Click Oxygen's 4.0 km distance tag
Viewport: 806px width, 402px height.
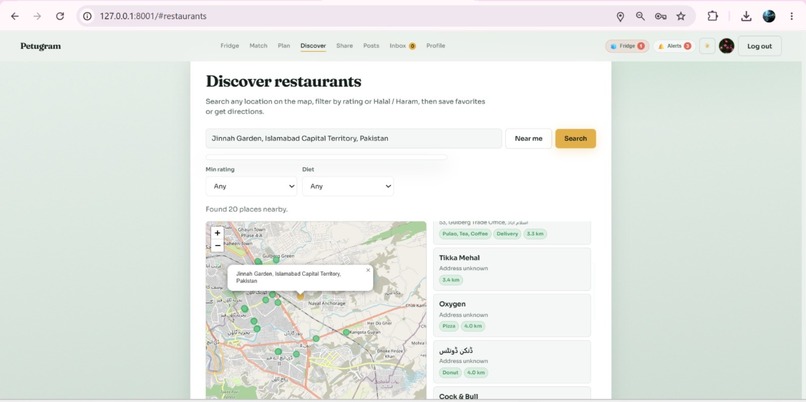coord(473,326)
